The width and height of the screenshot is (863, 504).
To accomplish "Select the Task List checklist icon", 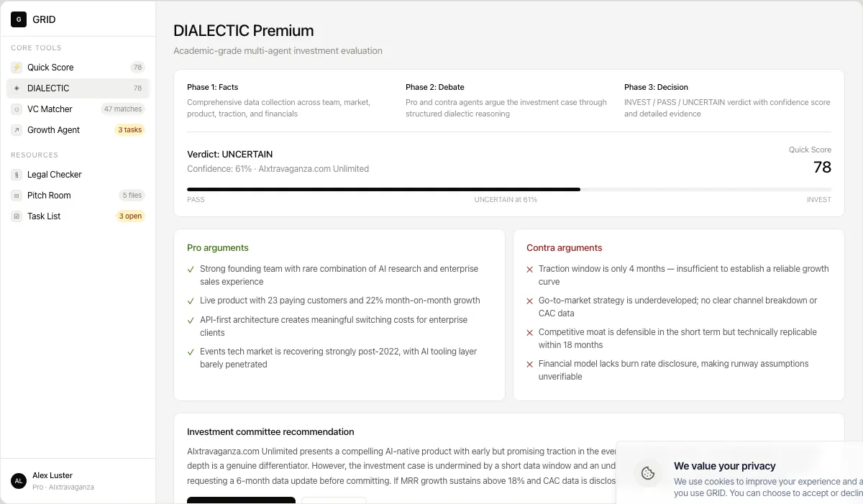I will [x=16, y=216].
